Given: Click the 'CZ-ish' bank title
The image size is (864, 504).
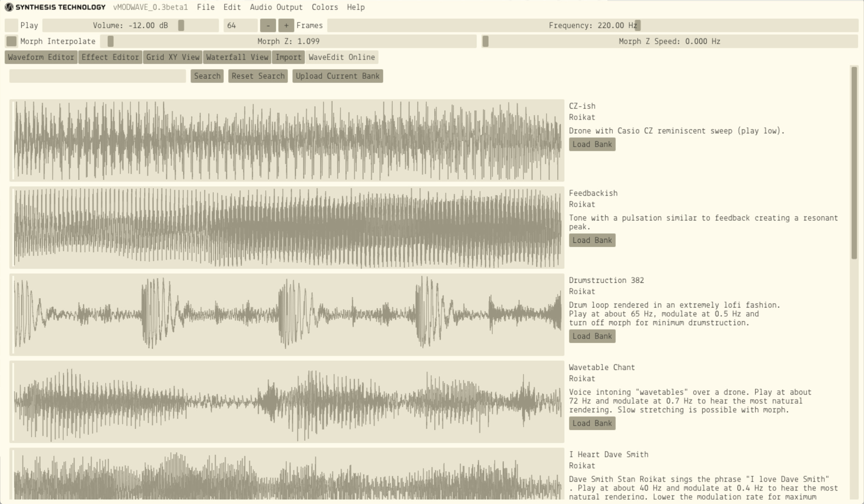Looking at the screenshot, I should [582, 106].
